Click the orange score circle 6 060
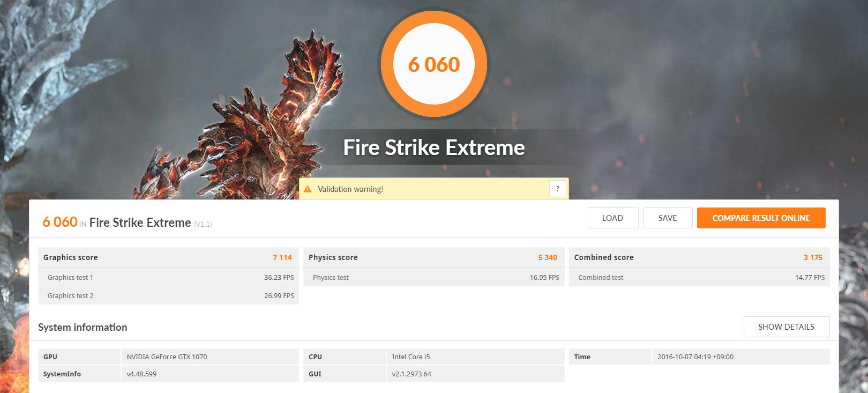Image resolution: width=868 pixels, height=393 pixels. 434,64
